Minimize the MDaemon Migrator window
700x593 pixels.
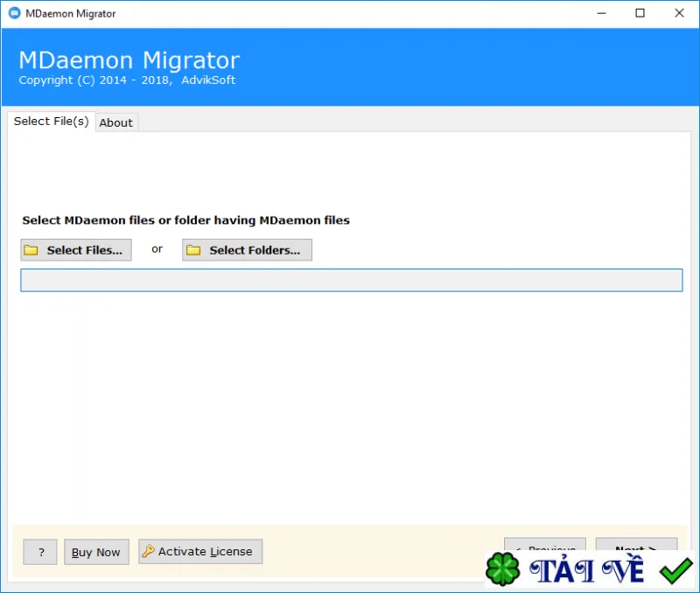pyautogui.click(x=602, y=13)
